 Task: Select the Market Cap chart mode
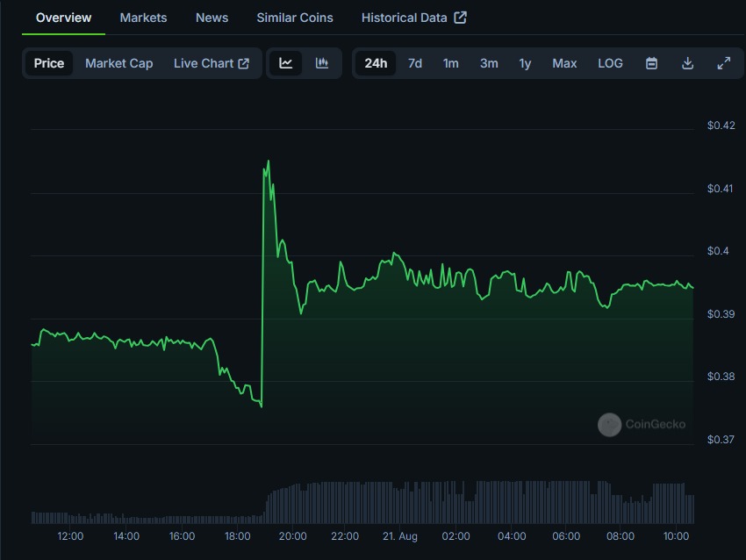[x=118, y=63]
